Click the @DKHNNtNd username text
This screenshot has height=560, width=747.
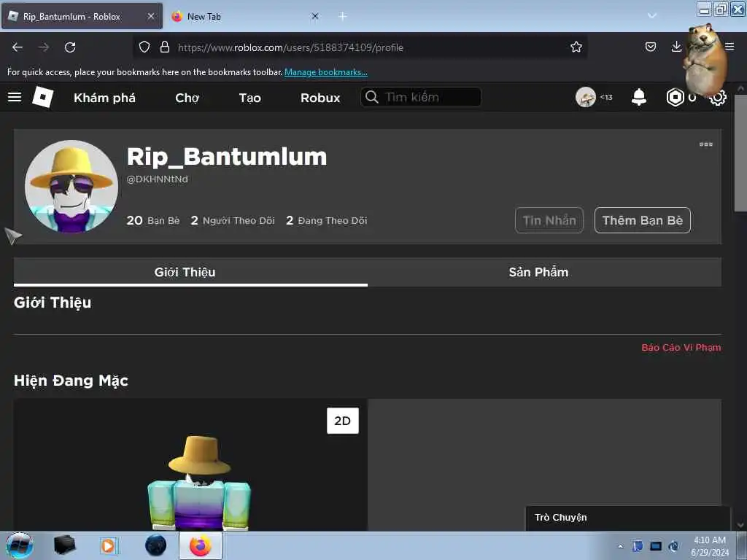coord(158,179)
